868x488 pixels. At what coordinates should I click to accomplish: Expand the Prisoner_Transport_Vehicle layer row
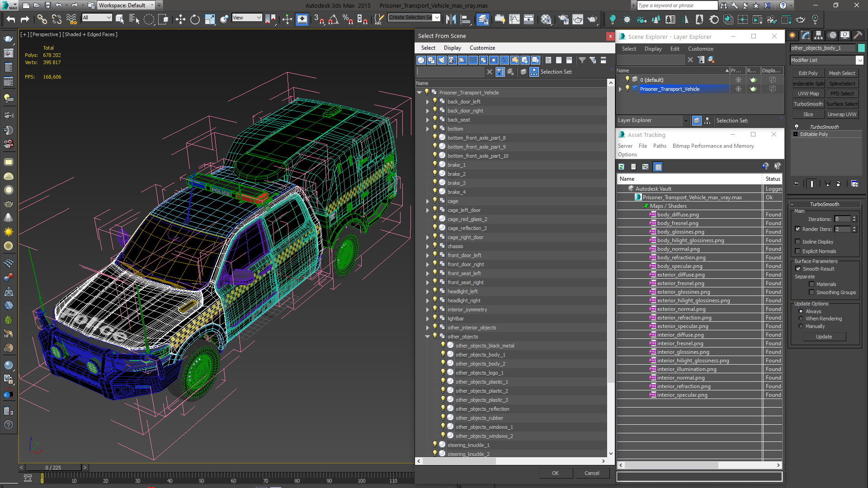[x=621, y=89]
